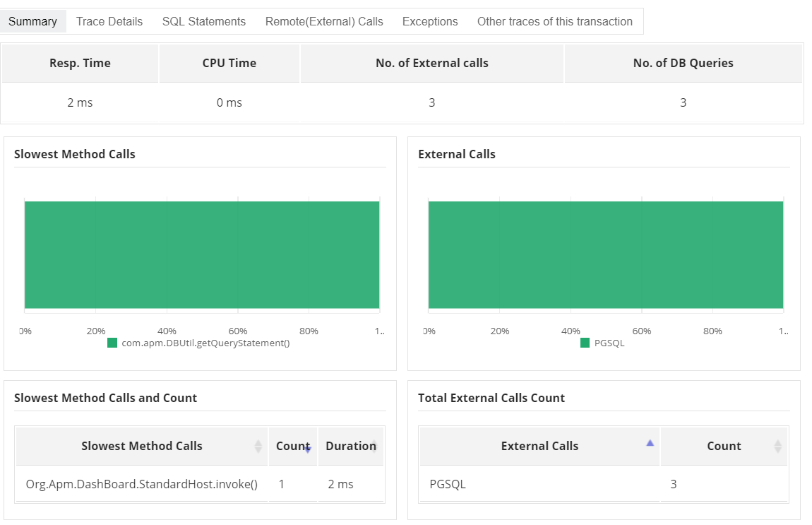Click the 2 ms Resp. Time value
812x525 pixels.
[x=80, y=102]
